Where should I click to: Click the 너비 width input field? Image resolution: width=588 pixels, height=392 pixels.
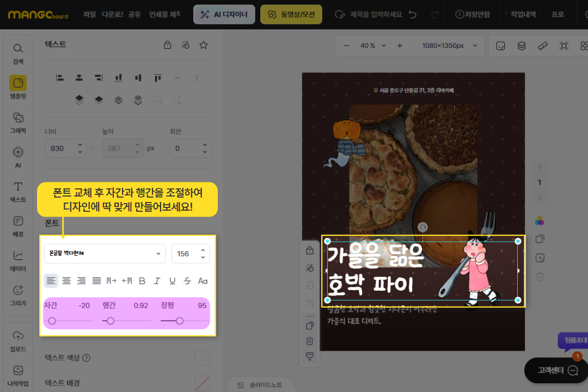pyautogui.click(x=61, y=148)
